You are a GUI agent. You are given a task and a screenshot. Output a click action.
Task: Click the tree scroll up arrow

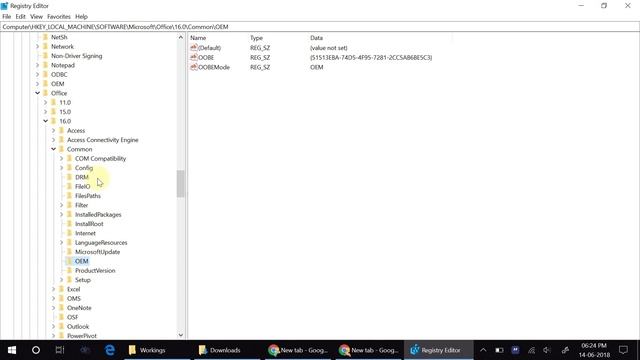point(180,37)
